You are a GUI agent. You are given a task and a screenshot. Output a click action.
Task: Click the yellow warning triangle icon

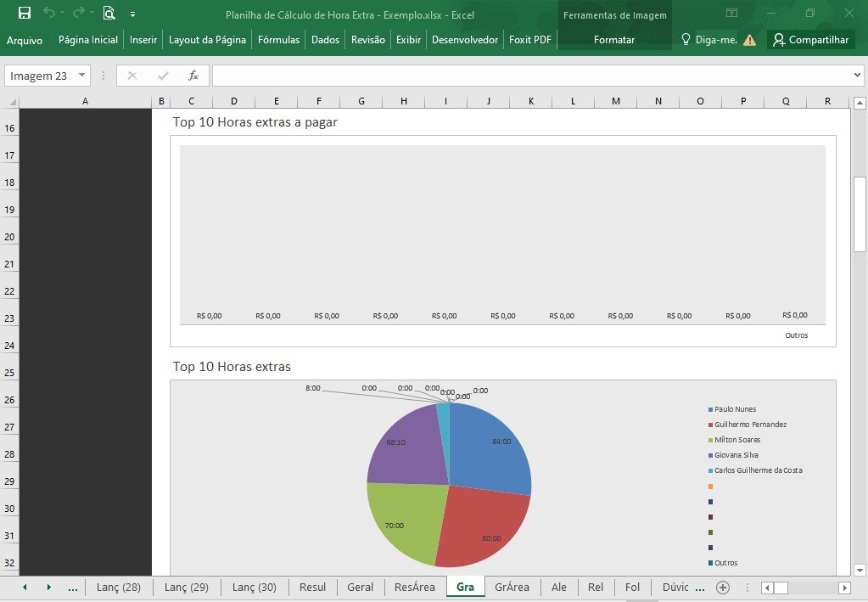click(749, 40)
